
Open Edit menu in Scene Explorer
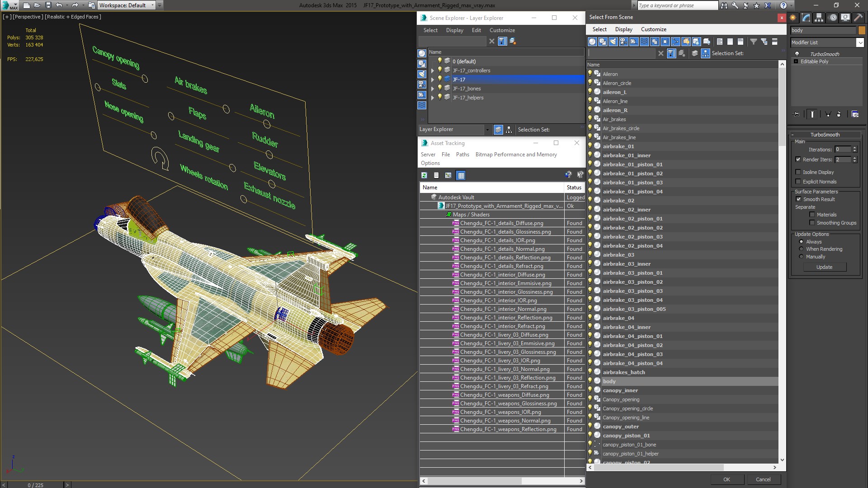(476, 30)
